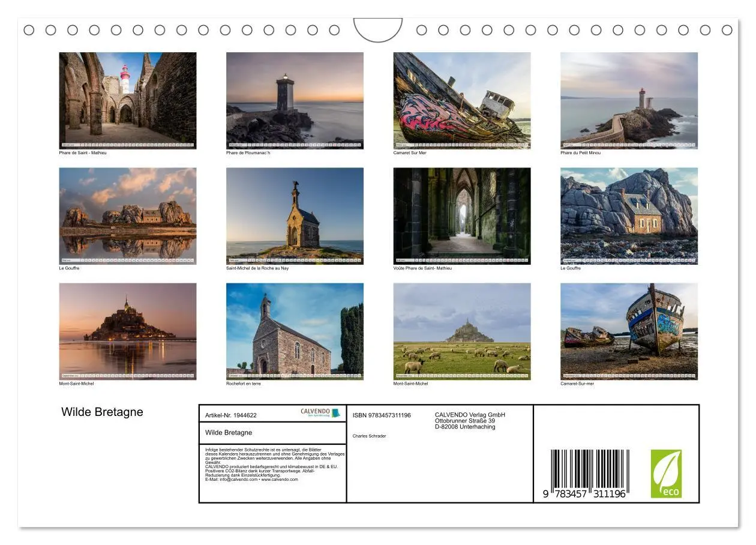The height and width of the screenshot is (545, 756).
Task: Click the barcode 9 783457 311196
Action: 585,474
